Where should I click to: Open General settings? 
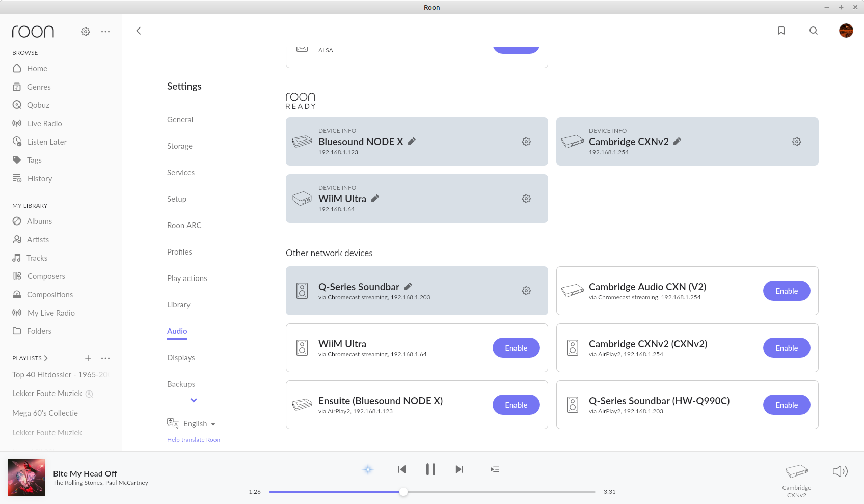[180, 120]
